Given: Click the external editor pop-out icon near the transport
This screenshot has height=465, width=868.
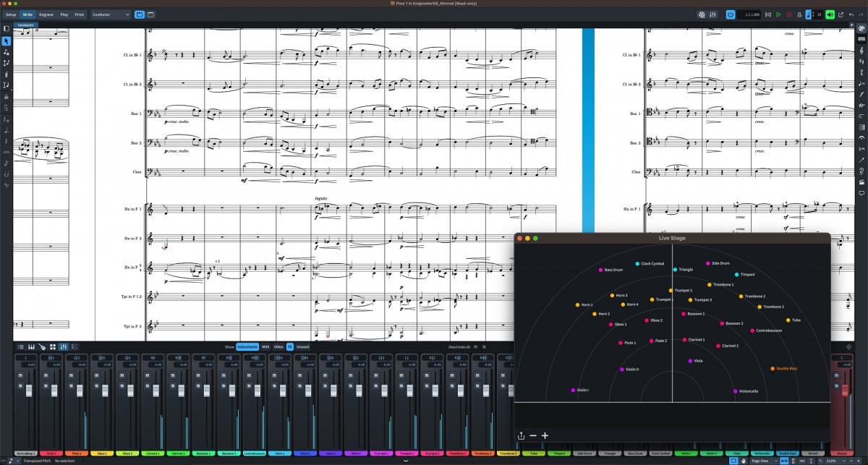Looking at the screenshot, I should tap(841, 14).
